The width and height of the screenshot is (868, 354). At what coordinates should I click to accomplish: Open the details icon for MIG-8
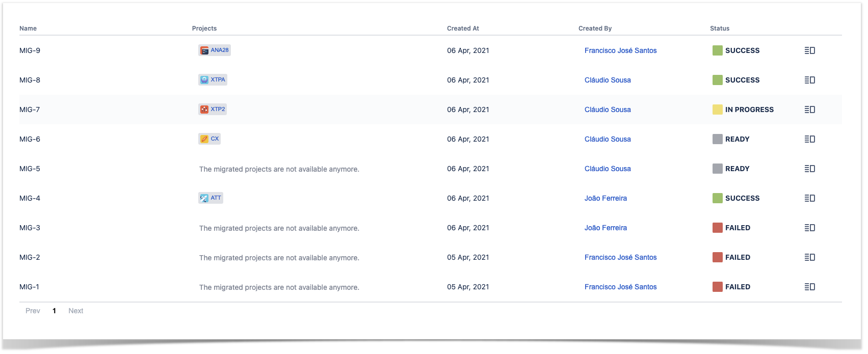tap(809, 80)
